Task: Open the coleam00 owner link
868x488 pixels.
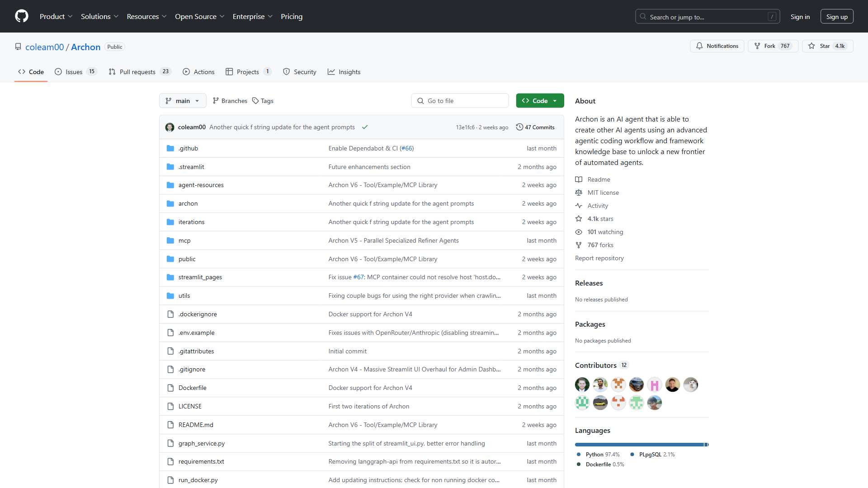Action: click(45, 47)
